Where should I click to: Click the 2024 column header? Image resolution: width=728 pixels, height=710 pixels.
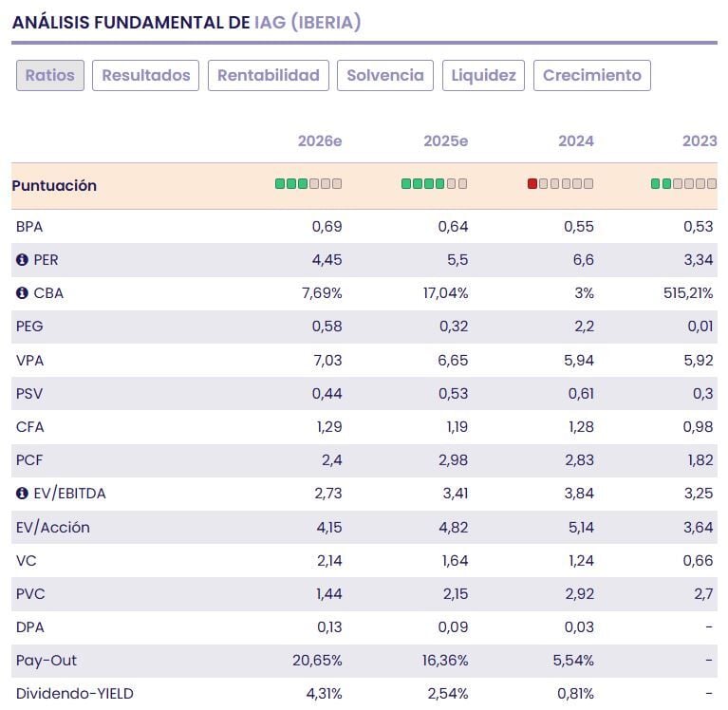coord(575,141)
